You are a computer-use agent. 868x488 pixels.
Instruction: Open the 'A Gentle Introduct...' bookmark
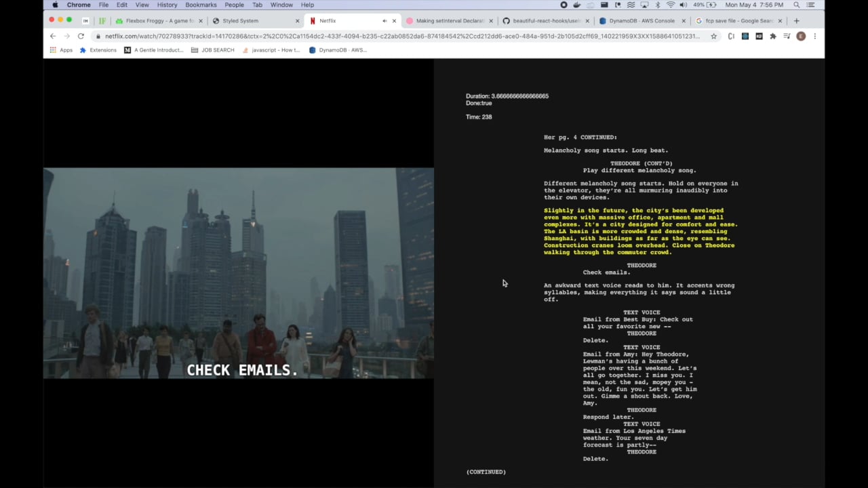coord(154,50)
